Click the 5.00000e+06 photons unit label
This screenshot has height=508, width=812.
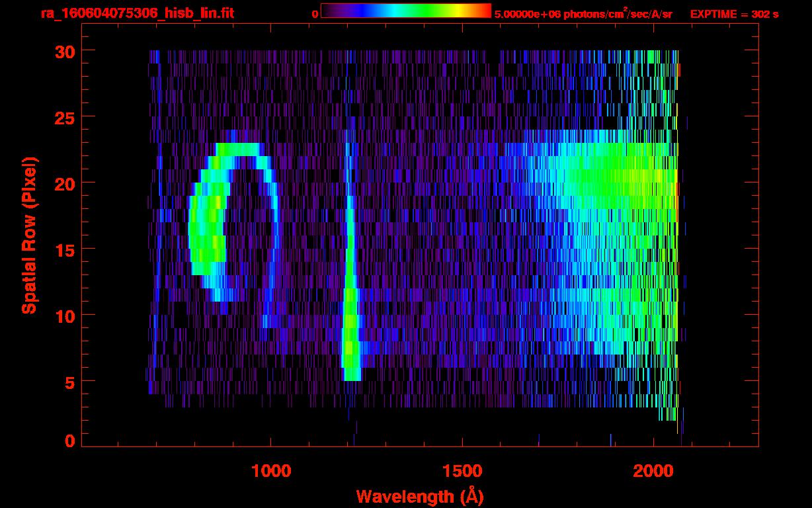pos(583,14)
